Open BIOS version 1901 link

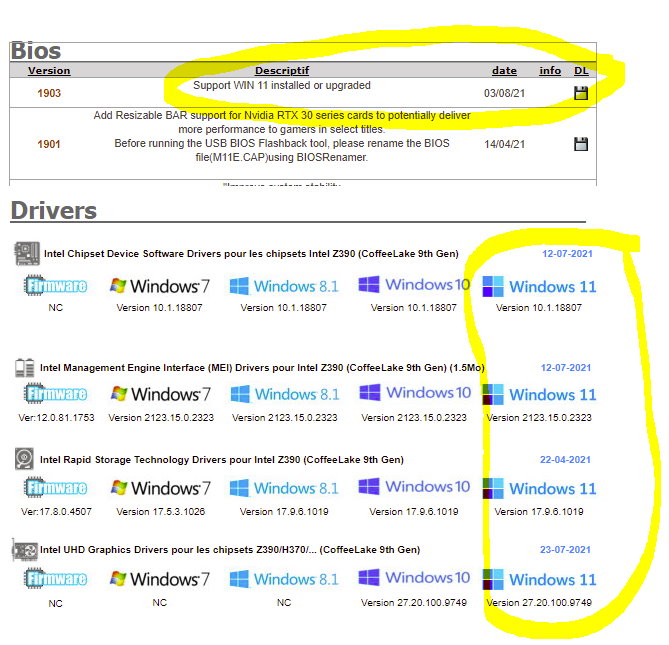[x=49, y=144]
